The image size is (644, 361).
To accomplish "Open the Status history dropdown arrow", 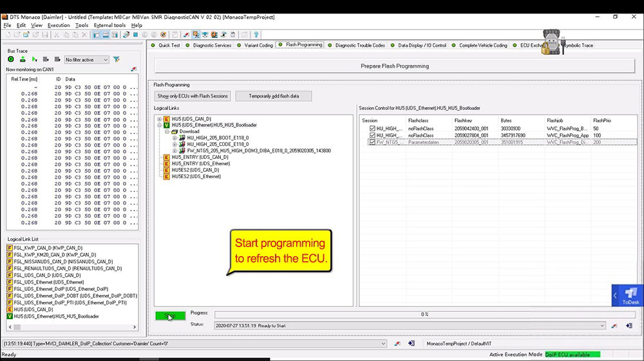I will [602, 326].
